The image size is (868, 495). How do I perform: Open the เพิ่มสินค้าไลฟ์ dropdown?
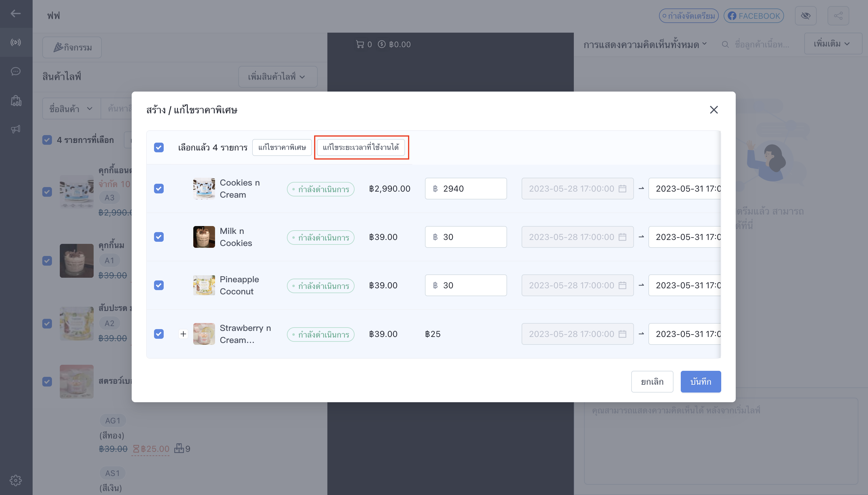click(x=278, y=76)
